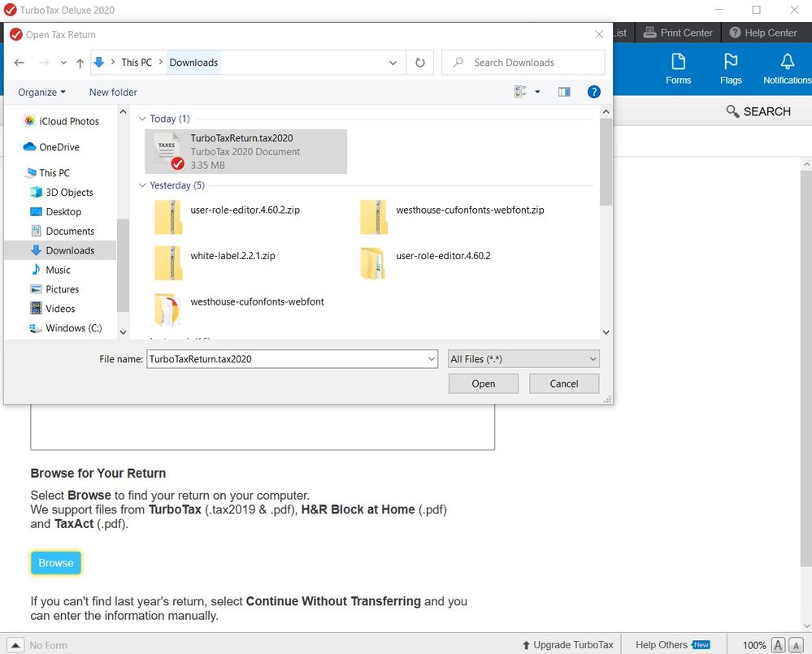812x654 pixels.
Task: Select user-role-editor.4.60.2.zip file
Action: coord(228,218)
